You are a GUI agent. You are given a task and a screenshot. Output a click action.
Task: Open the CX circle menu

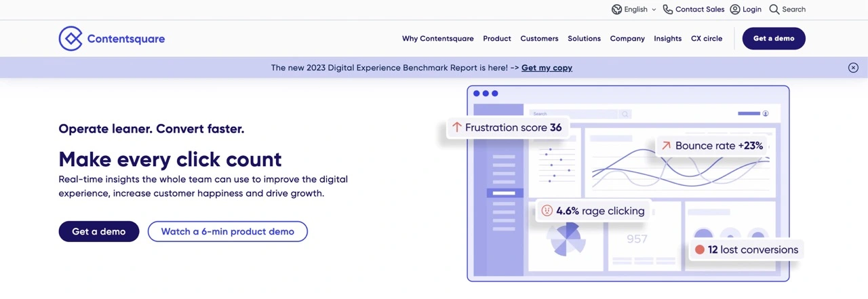707,39
